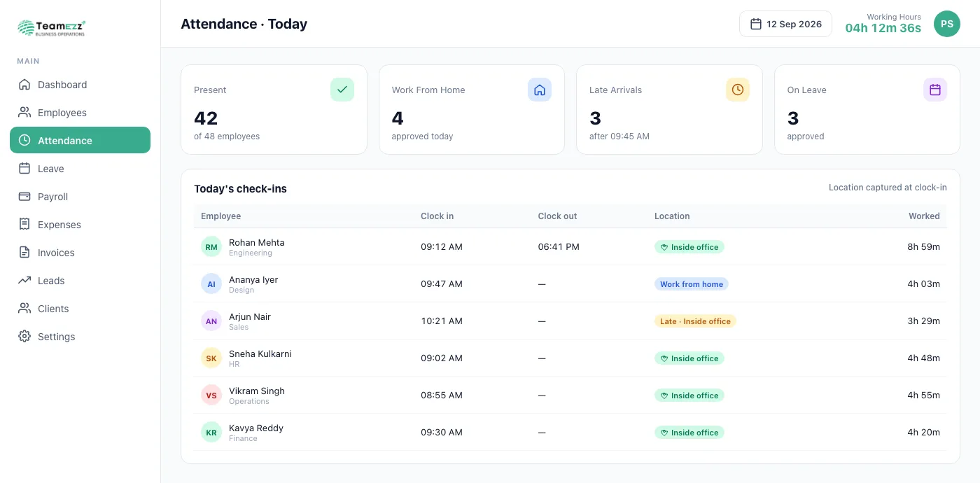The width and height of the screenshot is (980, 483).
Task: Click the calendar icon on On Leave card
Action: point(935,90)
